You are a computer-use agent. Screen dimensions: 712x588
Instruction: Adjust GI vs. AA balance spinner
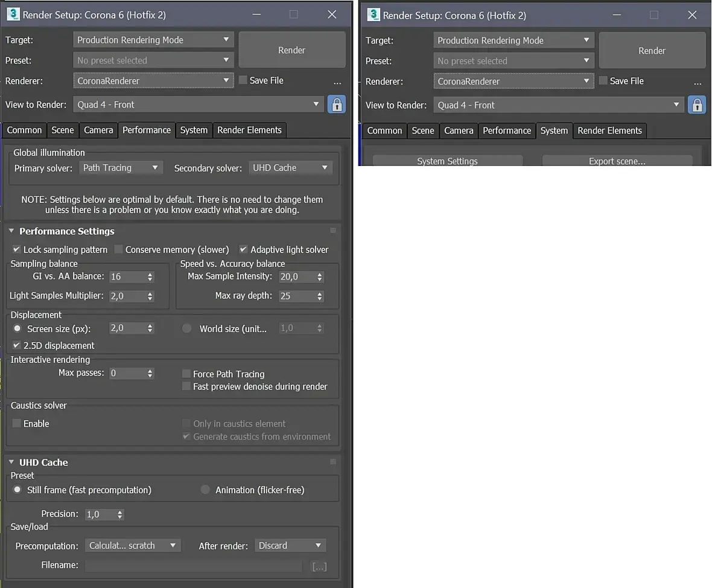coord(150,276)
